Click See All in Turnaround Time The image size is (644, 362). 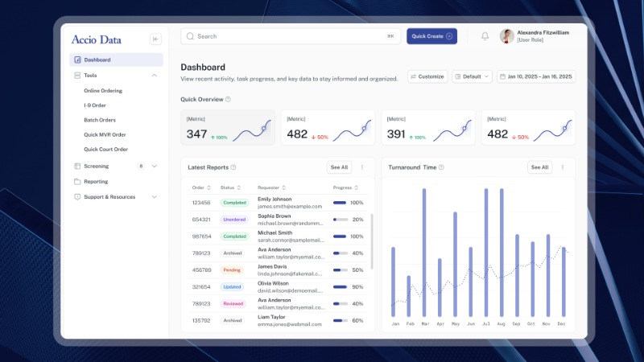[539, 167]
